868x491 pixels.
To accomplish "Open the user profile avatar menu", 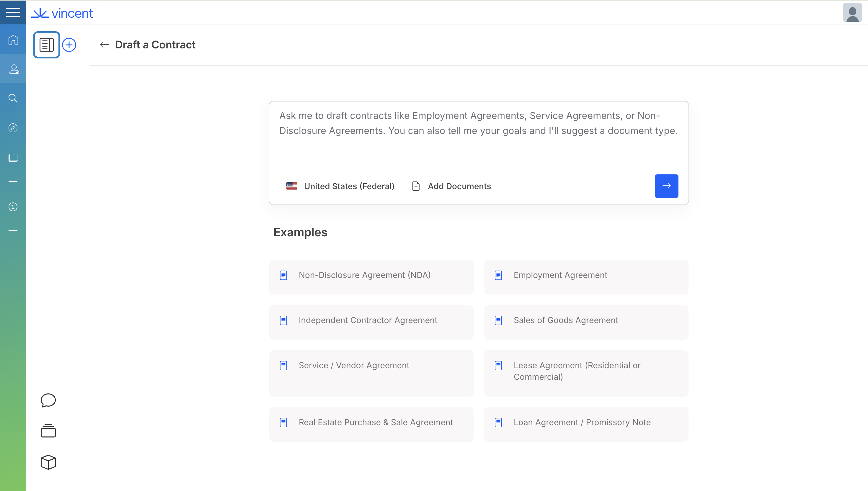I will tap(852, 13).
